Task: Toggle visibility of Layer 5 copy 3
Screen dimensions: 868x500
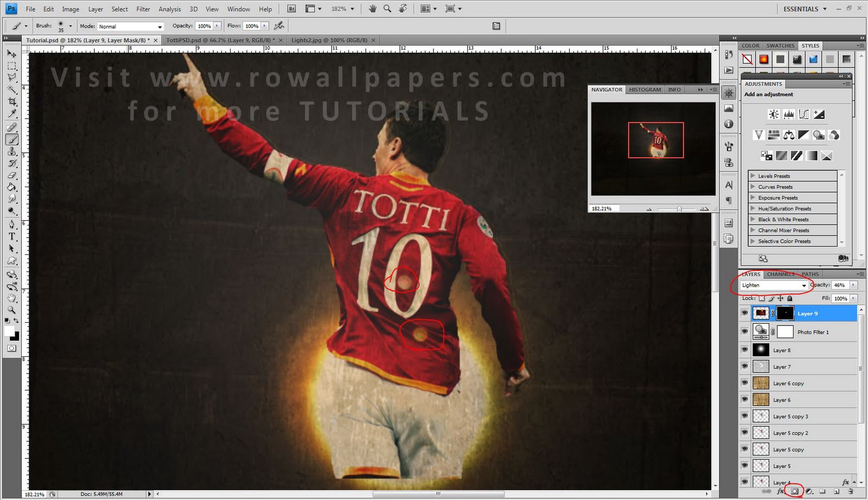Action: [744, 416]
